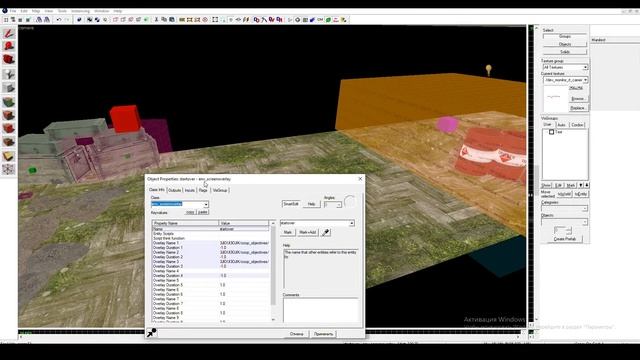Open the Class dropdown in Object Properties

tap(206, 204)
